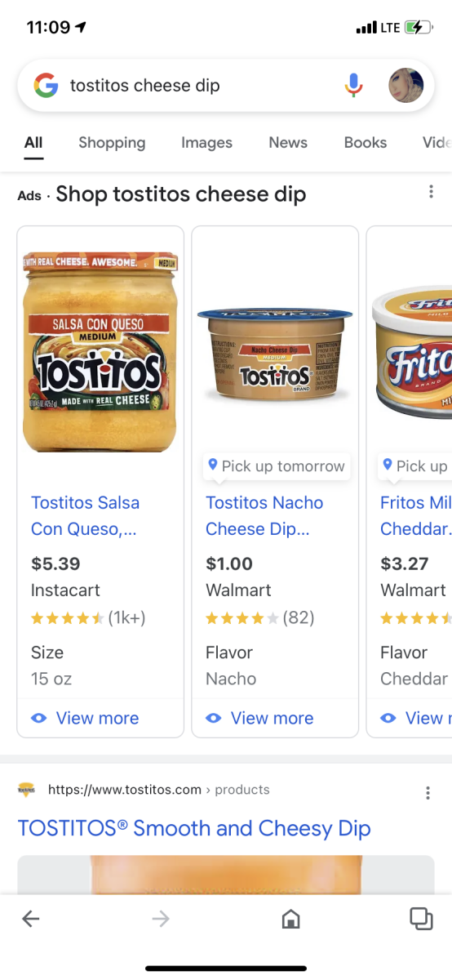Go back with the left arrow
The image size is (452, 980).
pyautogui.click(x=30, y=919)
